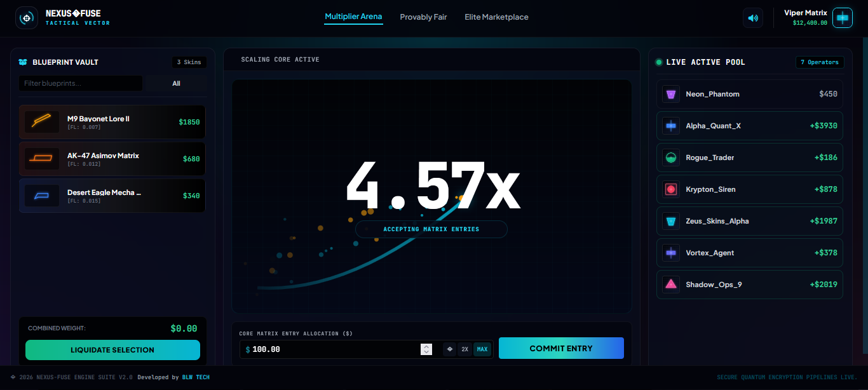Click Neon_Phantom's purple avatar icon

coord(671,94)
